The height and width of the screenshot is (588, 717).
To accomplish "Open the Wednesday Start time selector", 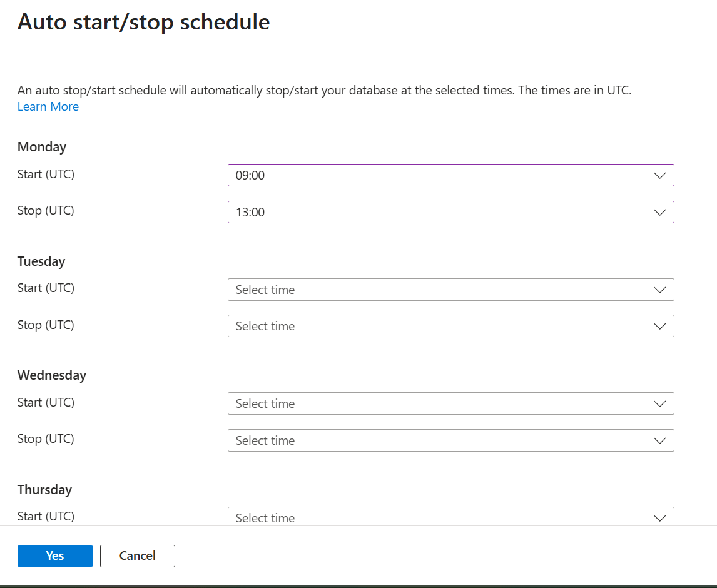I will tap(450, 403).
